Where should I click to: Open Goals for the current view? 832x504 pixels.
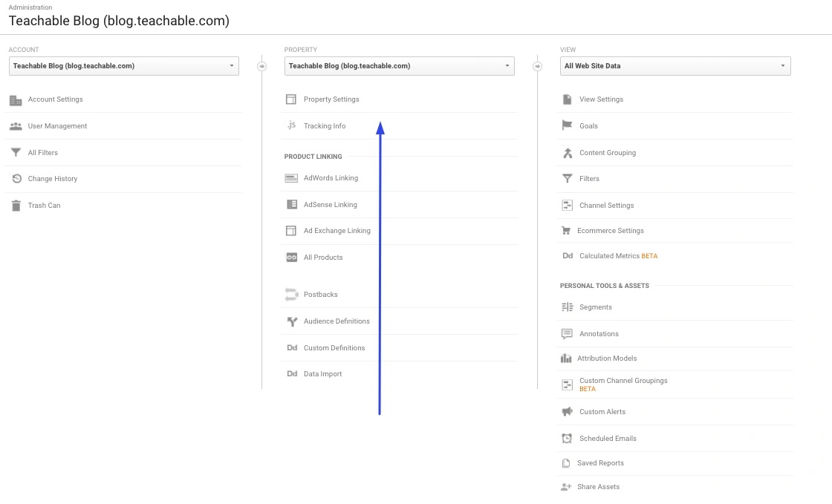[588, 125]
